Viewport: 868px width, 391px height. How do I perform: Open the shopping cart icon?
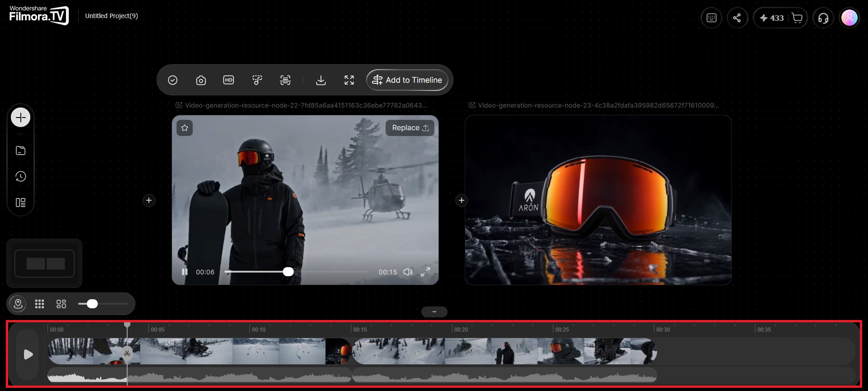click(x=797, y=18)
